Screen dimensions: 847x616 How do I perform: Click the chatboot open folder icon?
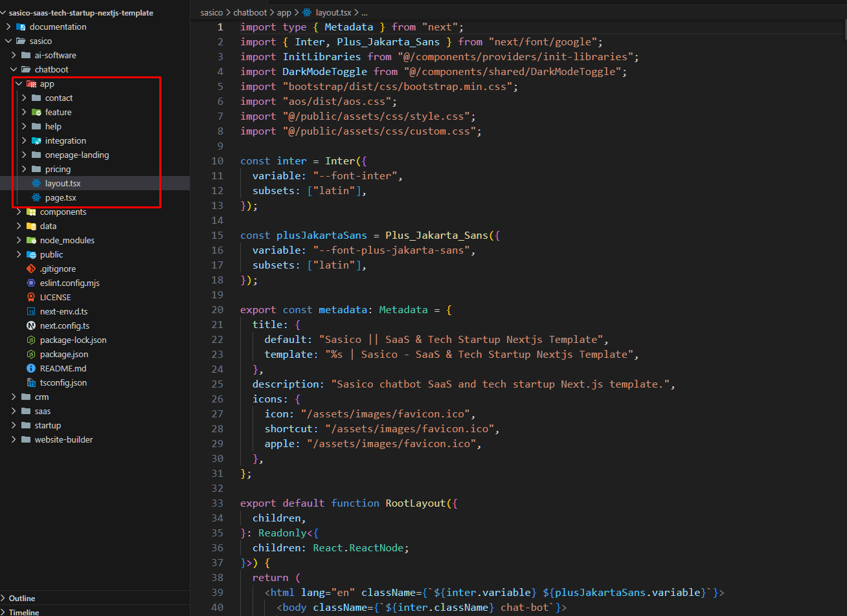(26, 69)
